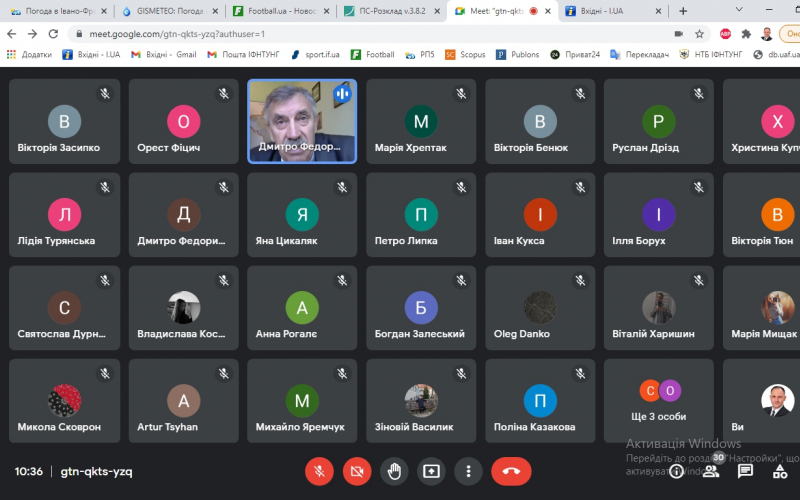The height and width of the screenshot is (500, 800).
Task: Click the muted mic icon on Анна Рогале tile
Action: pyautogui.click(x=342, y=280)
